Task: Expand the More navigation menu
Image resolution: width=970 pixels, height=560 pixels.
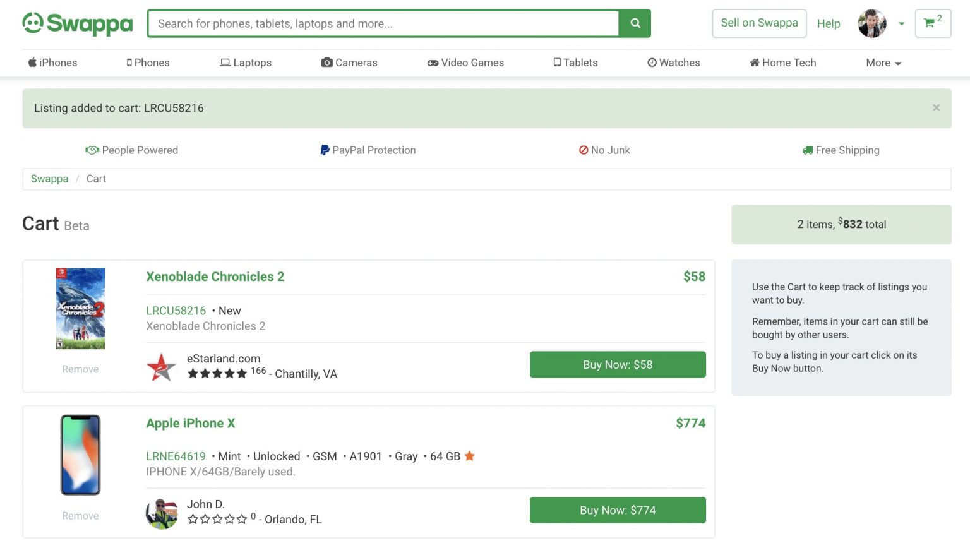Action: coord(882,63)
